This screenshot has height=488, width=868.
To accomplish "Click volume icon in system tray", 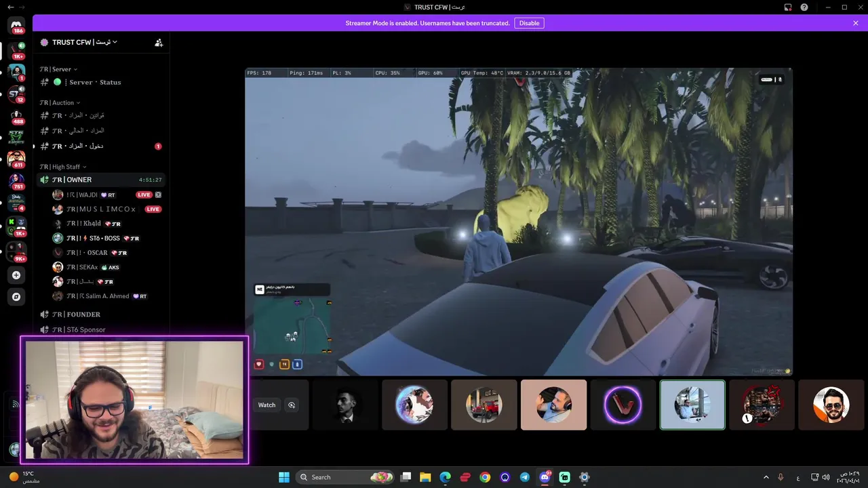I will point(826,477).
